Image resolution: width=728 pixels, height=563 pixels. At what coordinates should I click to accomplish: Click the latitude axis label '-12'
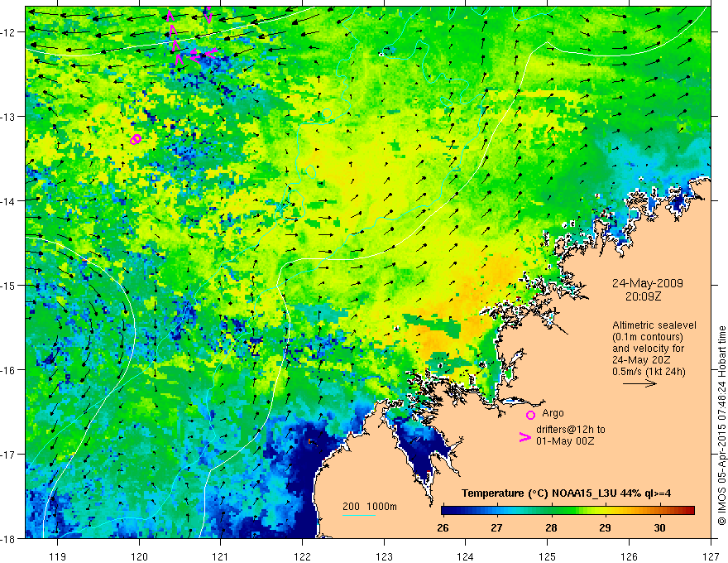[x=9, y=32]
